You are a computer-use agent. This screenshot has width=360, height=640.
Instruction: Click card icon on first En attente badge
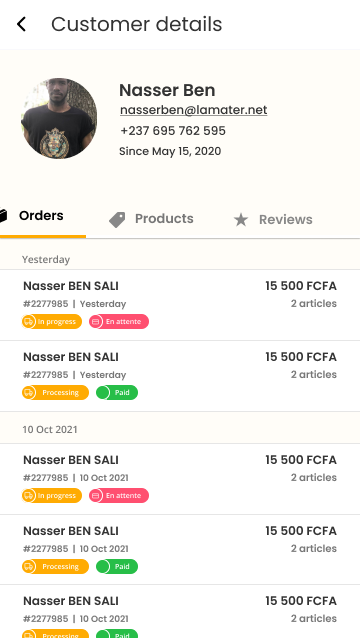96,322
